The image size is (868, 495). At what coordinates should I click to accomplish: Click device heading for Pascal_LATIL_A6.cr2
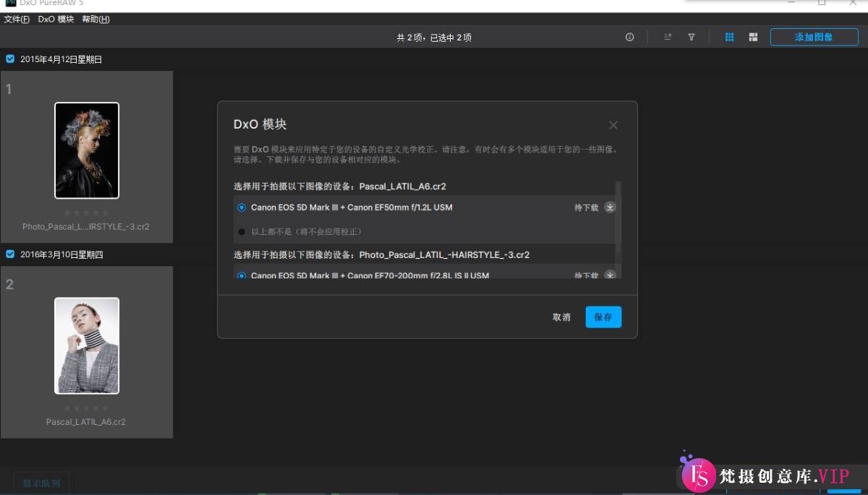(x=340, y=186)
